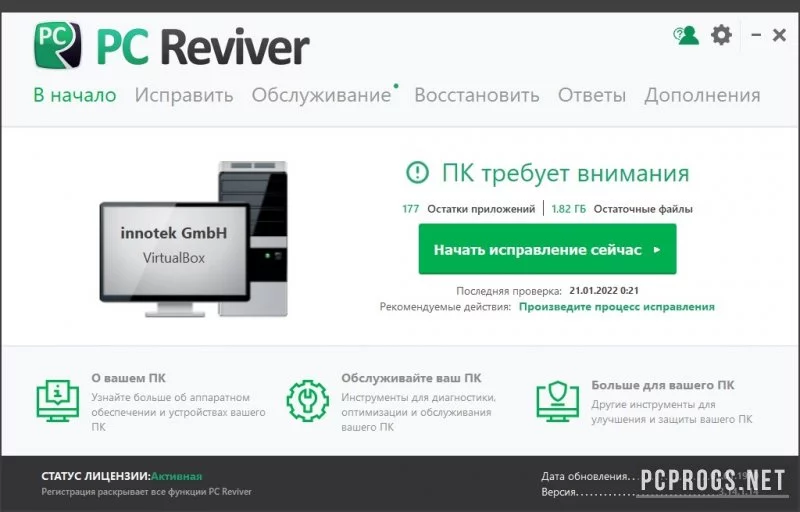Click 'Остаточные файлы' label
800x512 pixels.
click(x=643, y=209)
